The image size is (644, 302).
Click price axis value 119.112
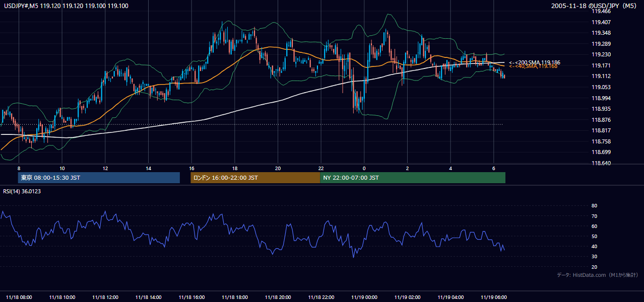pos(601,76)
